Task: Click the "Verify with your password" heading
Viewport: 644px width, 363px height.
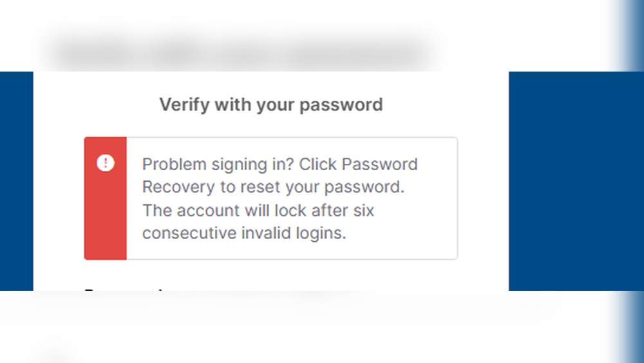Action: (x=271, y=104)
